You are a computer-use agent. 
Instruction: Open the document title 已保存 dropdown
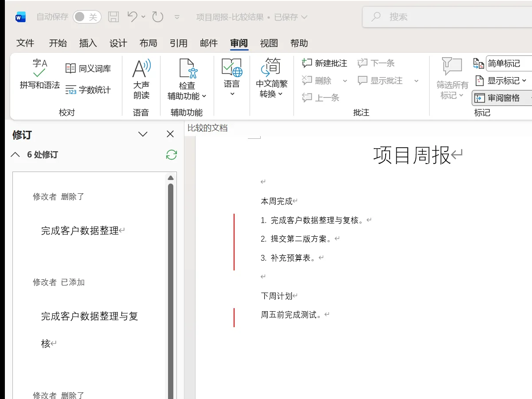point(304,17)
